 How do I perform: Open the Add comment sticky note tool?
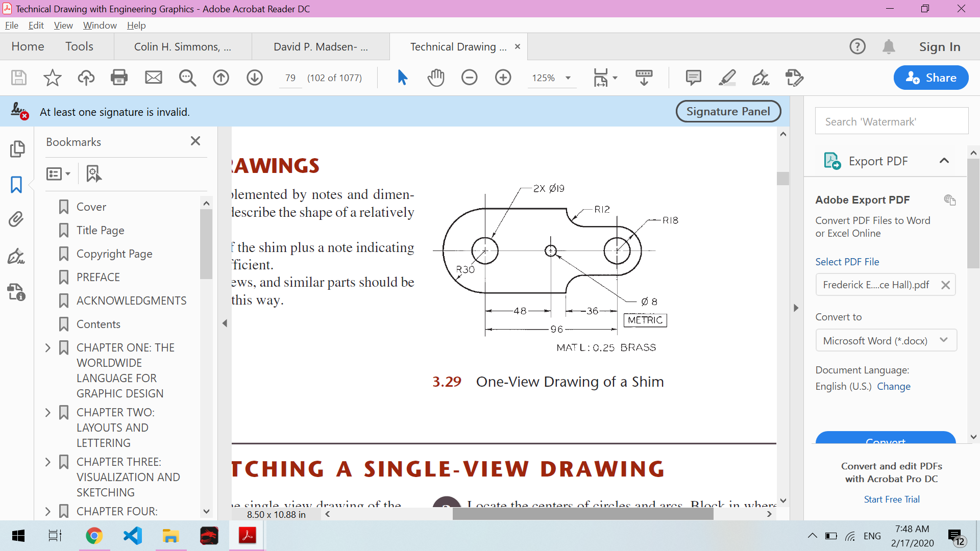[693, 78]
